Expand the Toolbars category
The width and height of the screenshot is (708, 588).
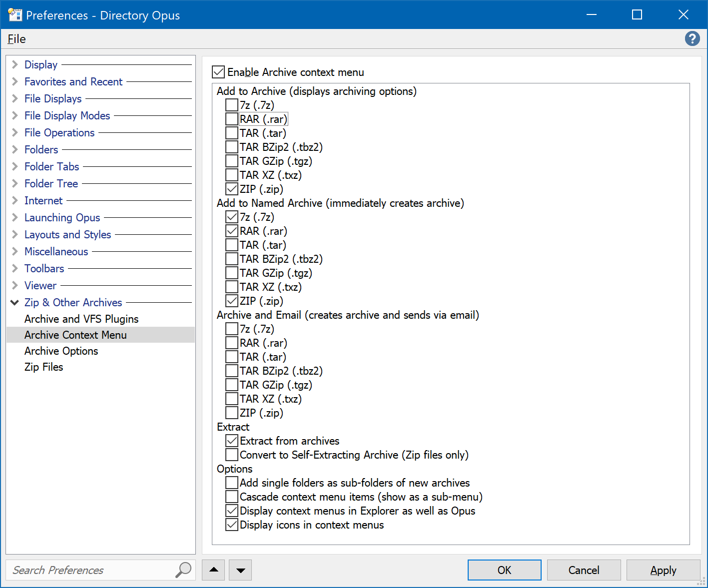14,268
